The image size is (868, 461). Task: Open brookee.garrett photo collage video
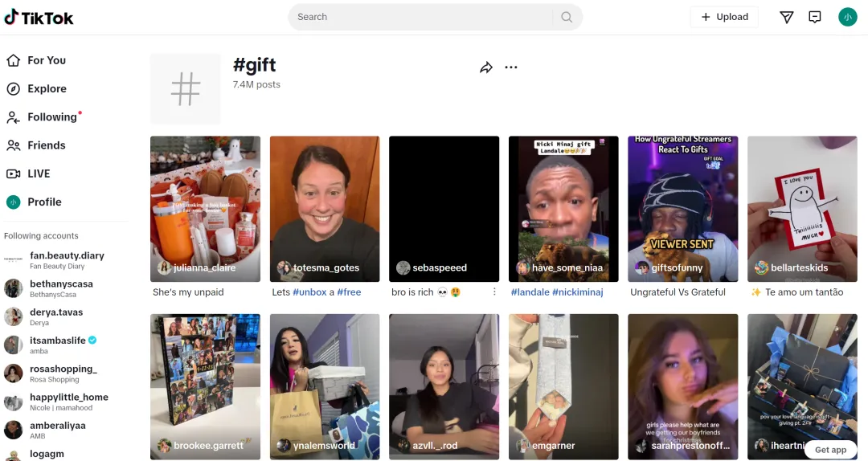206,387
